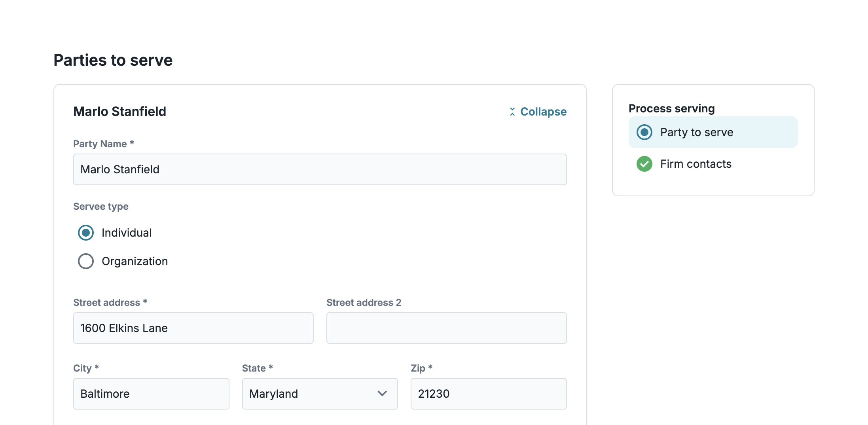Click the City field containing Baltimore
Image resolution: width=868 pixels, height=425 pixels.
pyautogui.click(x=151, y=393)
